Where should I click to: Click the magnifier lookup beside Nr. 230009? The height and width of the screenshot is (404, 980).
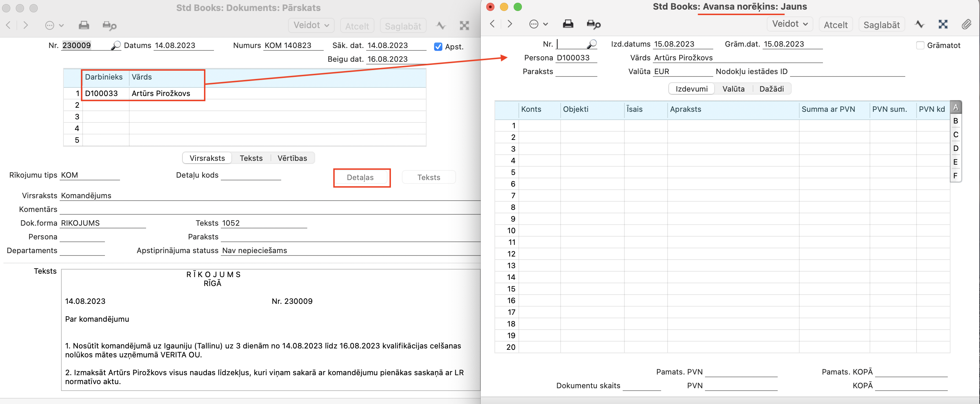point(116,46)
